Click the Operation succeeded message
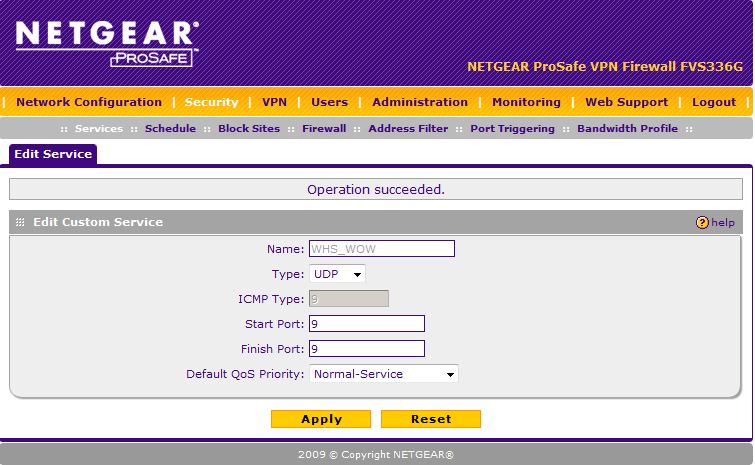The image size is (755, 465). click(x=376, y=189)
